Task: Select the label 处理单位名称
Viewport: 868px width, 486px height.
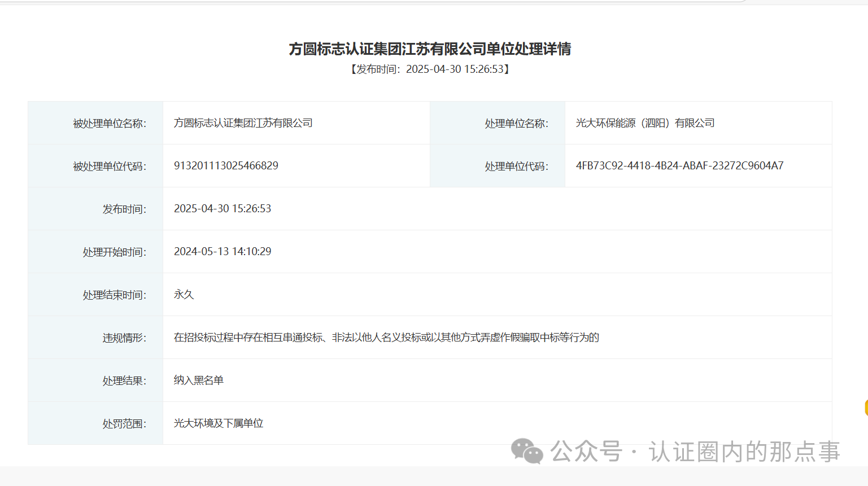Action: click(x=516, y=123)
